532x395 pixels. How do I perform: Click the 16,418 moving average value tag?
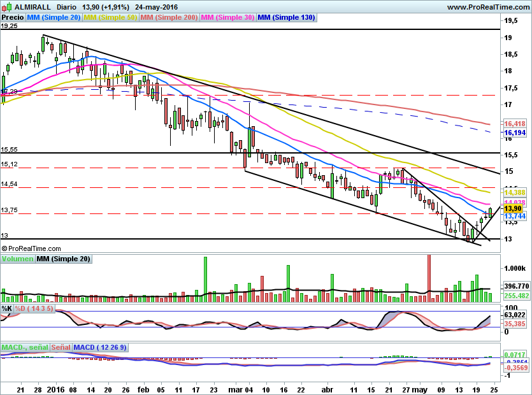tap(515, 124)
